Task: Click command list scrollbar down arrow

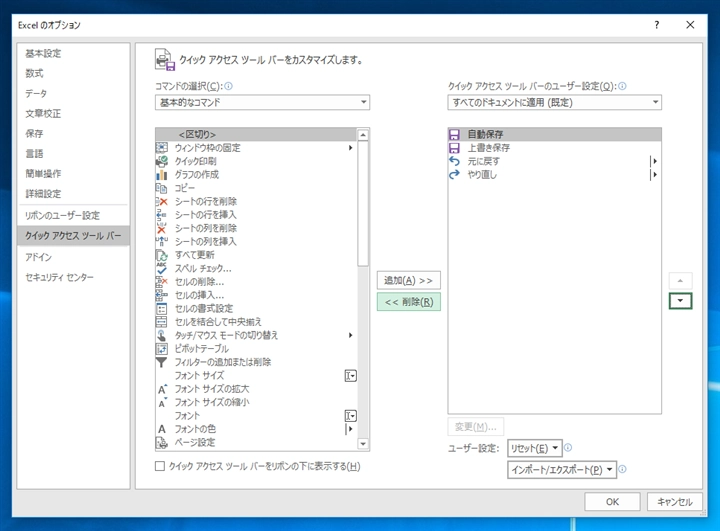Action: (363, 444)
